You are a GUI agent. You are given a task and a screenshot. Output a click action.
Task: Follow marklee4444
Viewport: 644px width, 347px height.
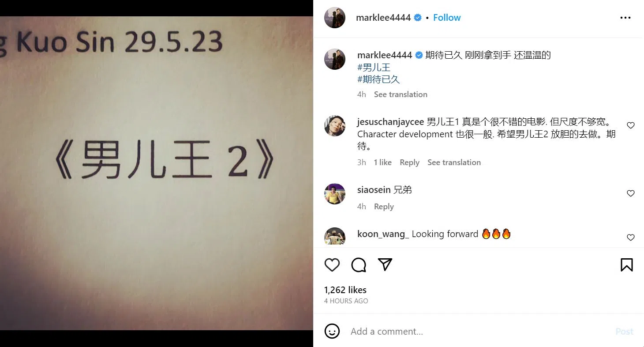tap(447, 18)
